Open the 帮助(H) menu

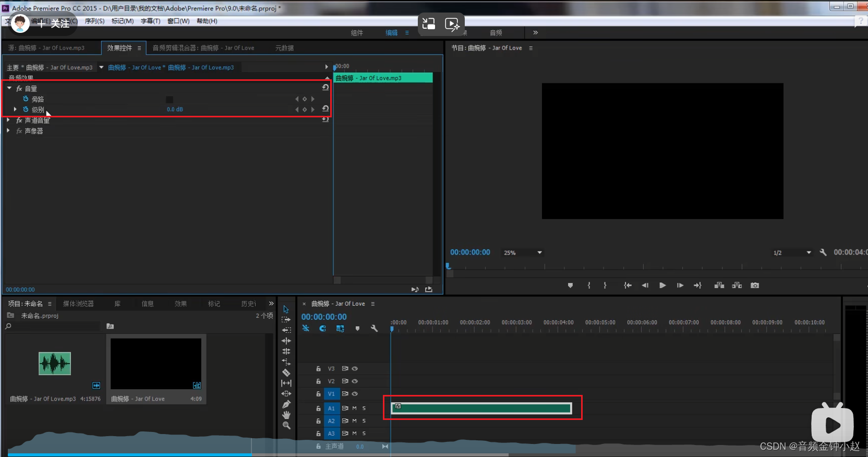pos(207,21)
